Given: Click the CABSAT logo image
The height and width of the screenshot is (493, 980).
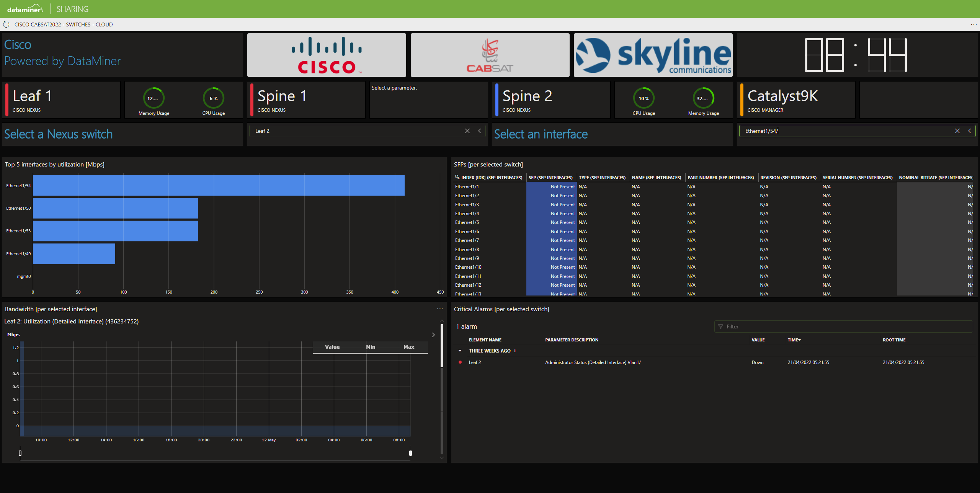Looking at the screenshot, I should (490, 55).
